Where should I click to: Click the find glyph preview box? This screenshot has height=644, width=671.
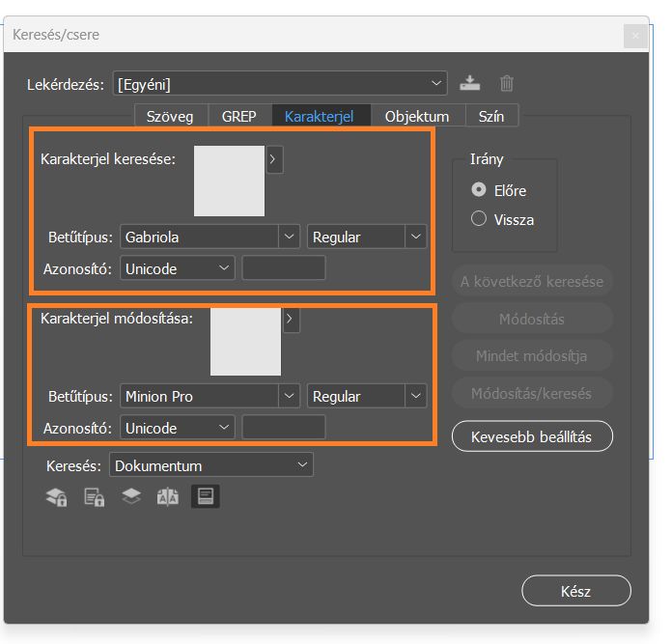pos(230,181)
